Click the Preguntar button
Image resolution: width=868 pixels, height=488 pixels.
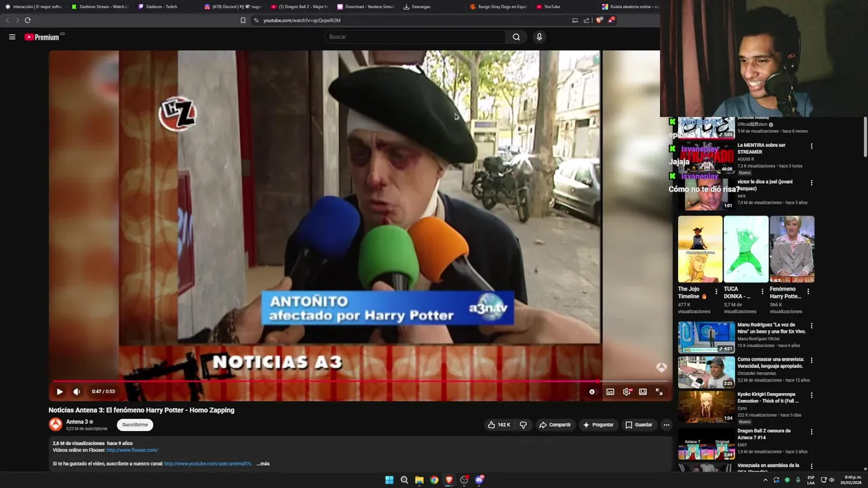tap(598, 425)
